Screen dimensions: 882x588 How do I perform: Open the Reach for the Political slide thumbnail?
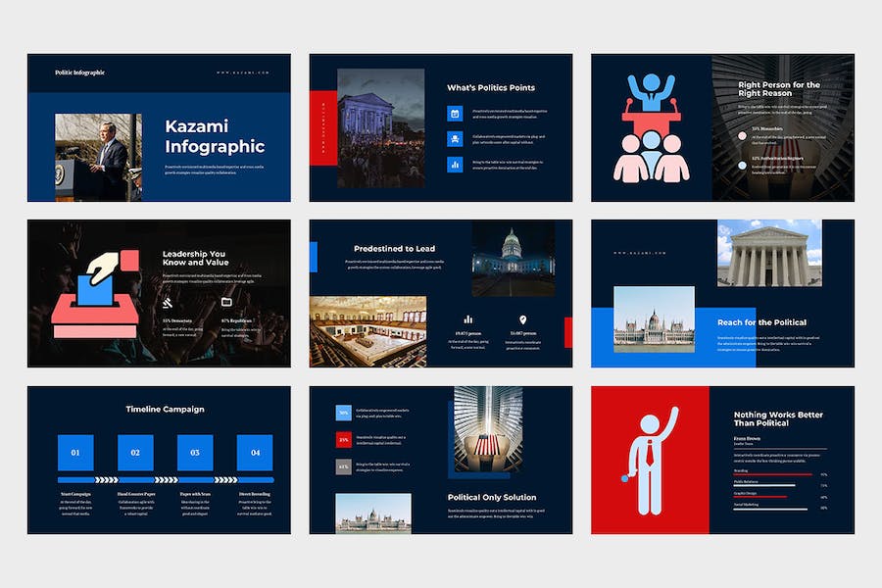(x=722, y=293)
